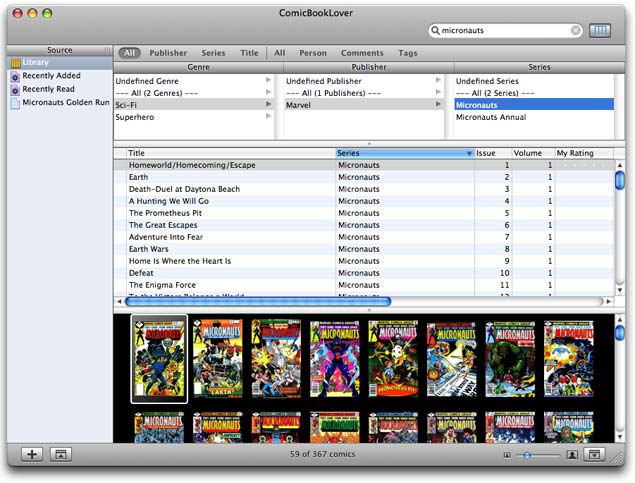Expand the Undefined Genre arrow
This screenshot has width=635, height=483.
268,80
